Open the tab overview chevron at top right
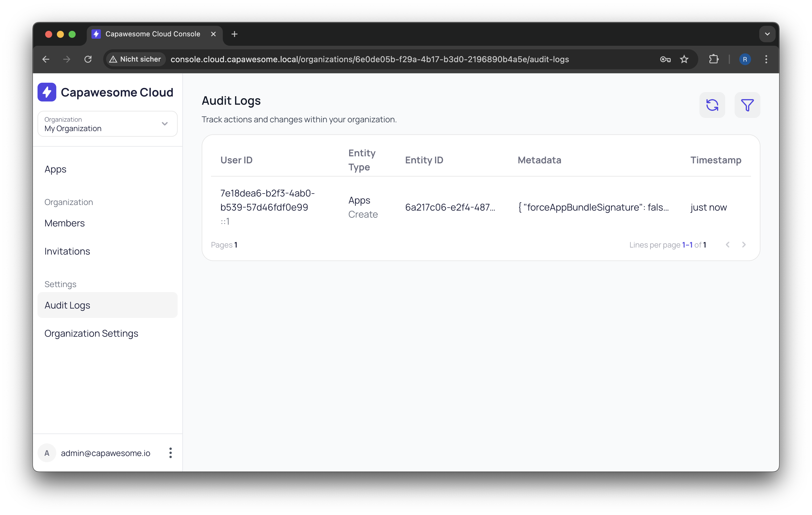The width and height of the screenshot is (812, 515). [x=767, y=34]
